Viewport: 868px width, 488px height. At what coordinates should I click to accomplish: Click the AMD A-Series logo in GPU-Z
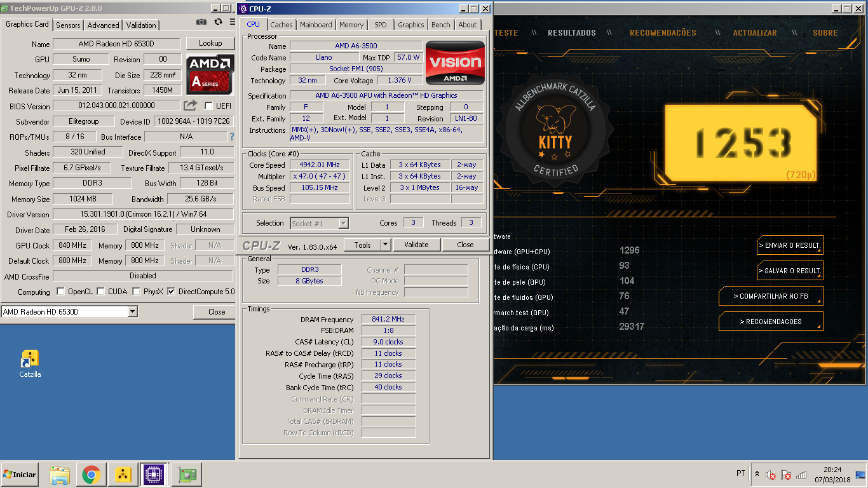tap(210, 74)
